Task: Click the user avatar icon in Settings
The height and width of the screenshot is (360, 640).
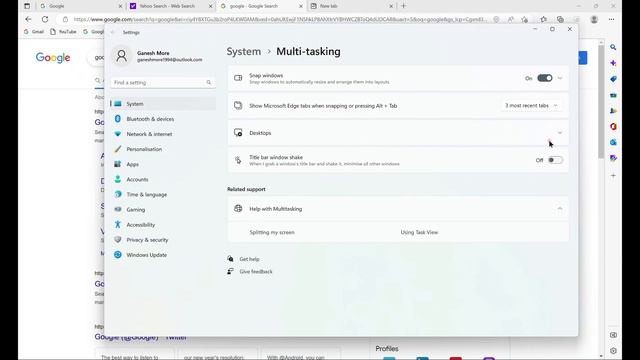Action: click(x=121, y=56)
